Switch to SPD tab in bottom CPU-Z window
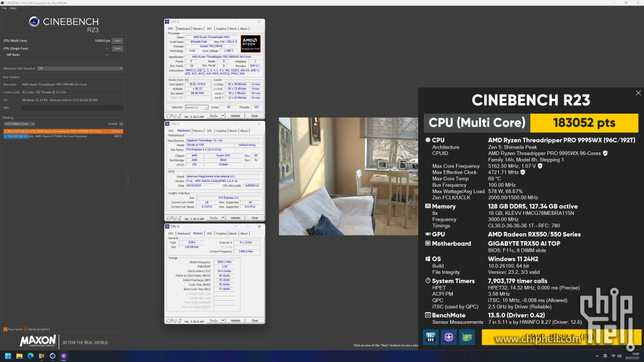Image resolution: width=644 pixels, height=362 pixels. pyautogui.click(x=209, y=233)
